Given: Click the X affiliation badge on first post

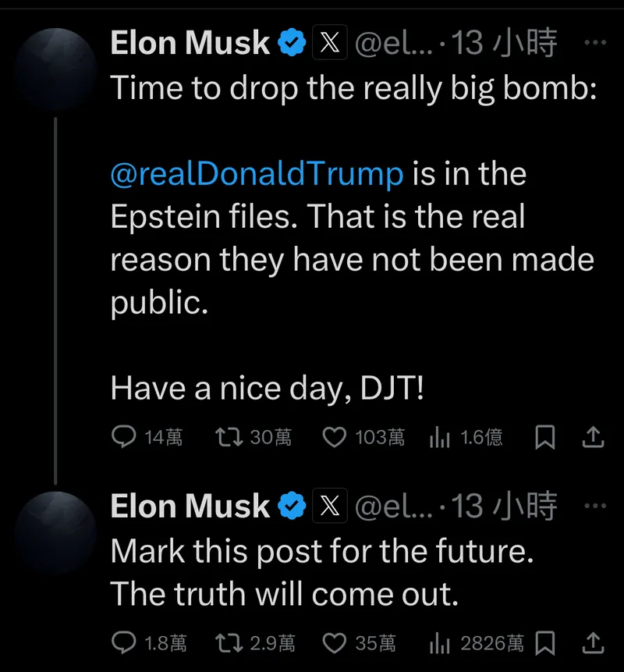Looking at the screenshot, I should [330, 44].
